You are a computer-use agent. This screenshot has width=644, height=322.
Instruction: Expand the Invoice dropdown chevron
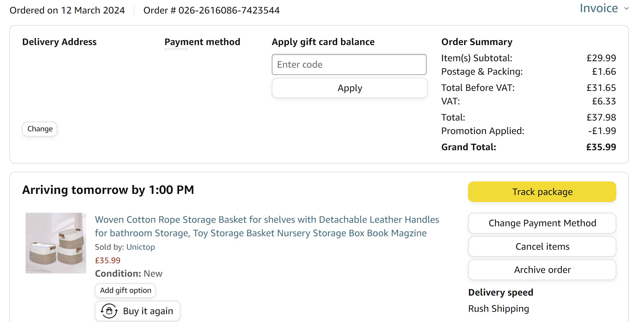[627, 9]
